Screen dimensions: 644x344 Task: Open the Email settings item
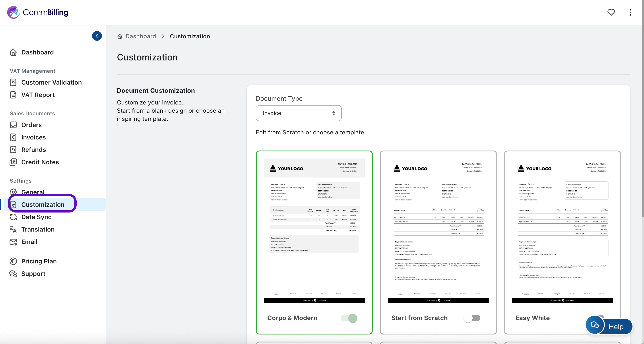(x=29, y=242)
